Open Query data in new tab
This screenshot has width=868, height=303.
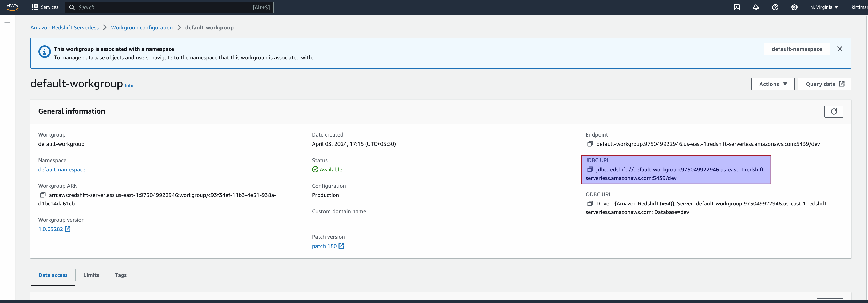pyautogui.click(x=824, y=84)
